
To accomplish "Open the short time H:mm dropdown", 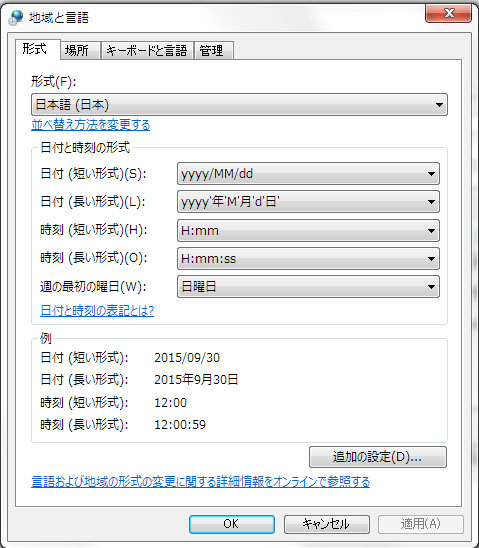I will click(308, 231).
